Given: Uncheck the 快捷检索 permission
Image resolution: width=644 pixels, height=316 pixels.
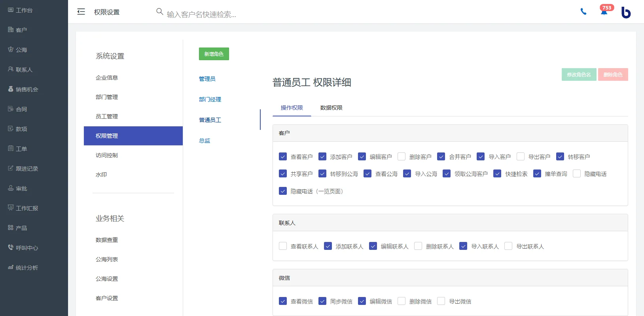Looking at the screenshot, I should tap(497, 173).
